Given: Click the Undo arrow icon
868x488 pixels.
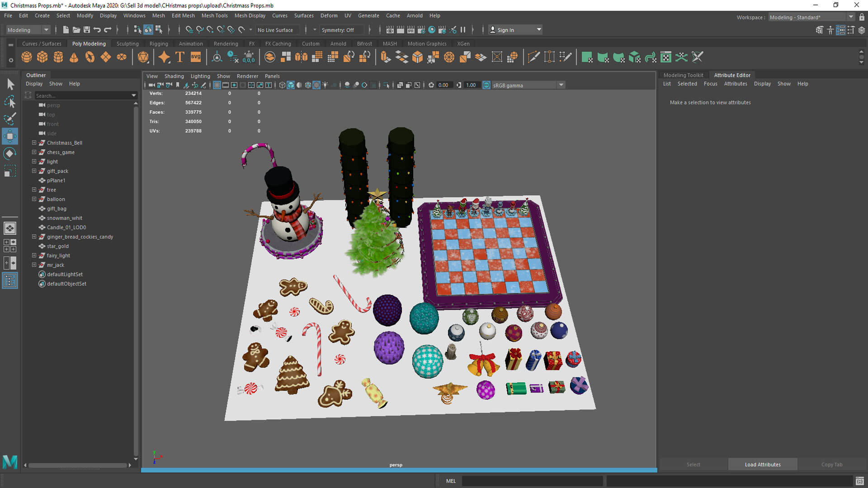Looking at the screenshot, I should [97, 30].
